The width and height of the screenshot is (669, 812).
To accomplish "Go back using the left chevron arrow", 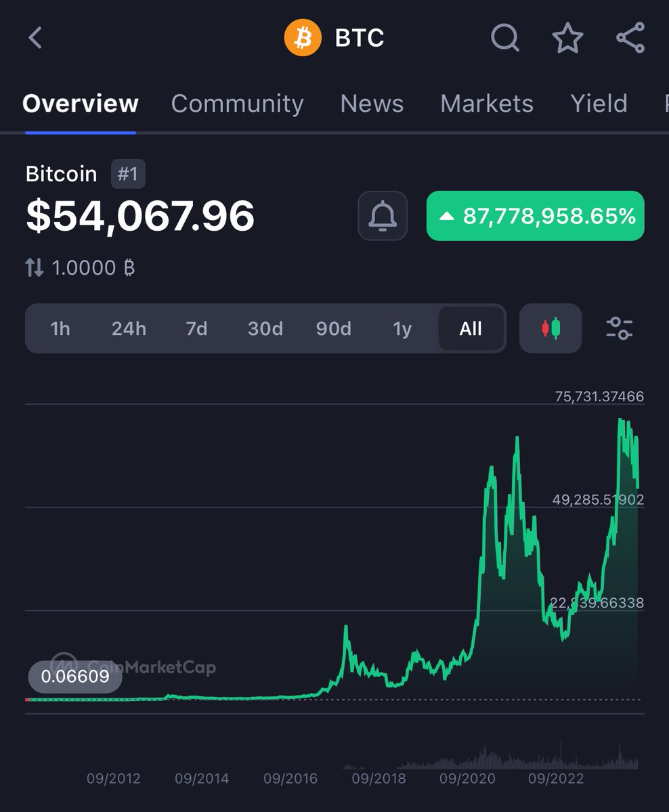I will pyautogui.click(x=36, y=38).
